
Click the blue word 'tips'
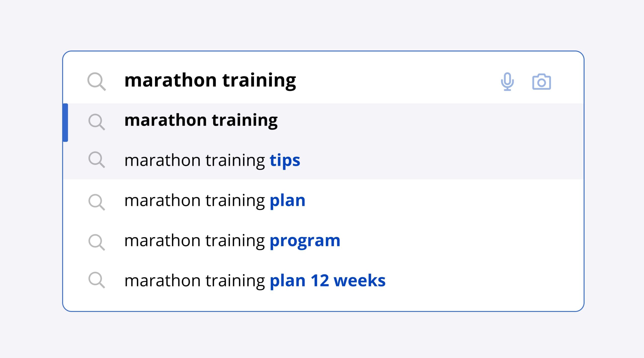pyautogui.click(x=285, y=160)
